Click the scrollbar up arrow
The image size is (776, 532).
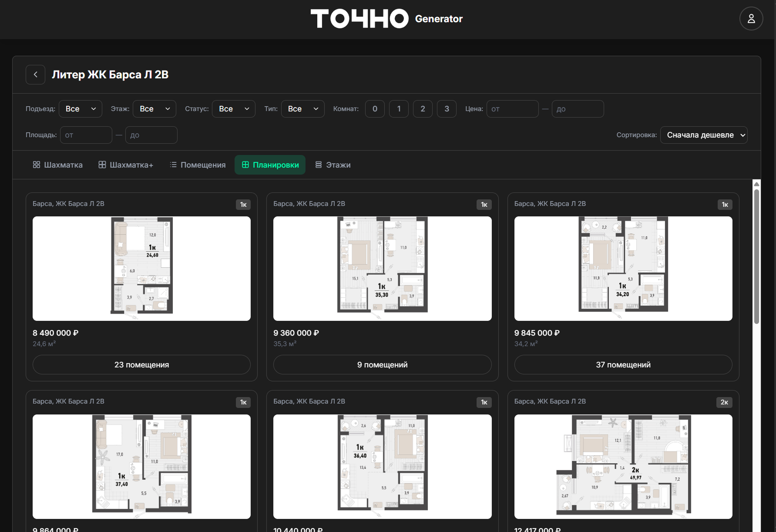pyautogui.click(x=757, y=184)
